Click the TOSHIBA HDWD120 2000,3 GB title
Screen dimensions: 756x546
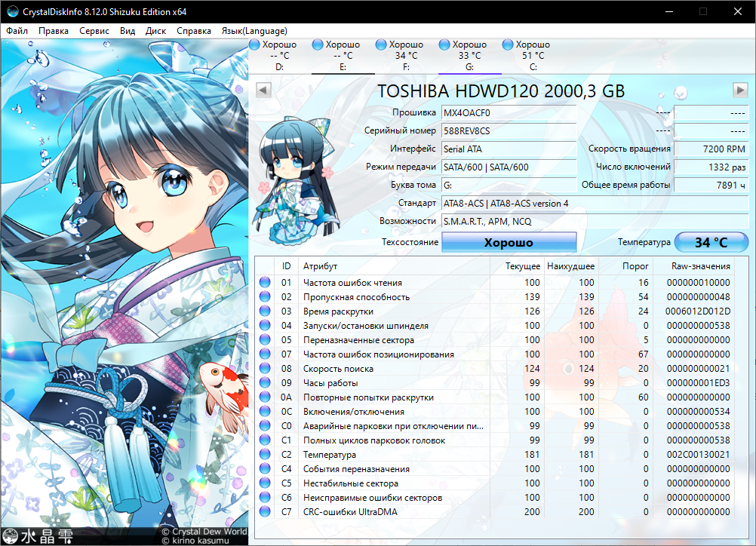[x=501, y=90]
